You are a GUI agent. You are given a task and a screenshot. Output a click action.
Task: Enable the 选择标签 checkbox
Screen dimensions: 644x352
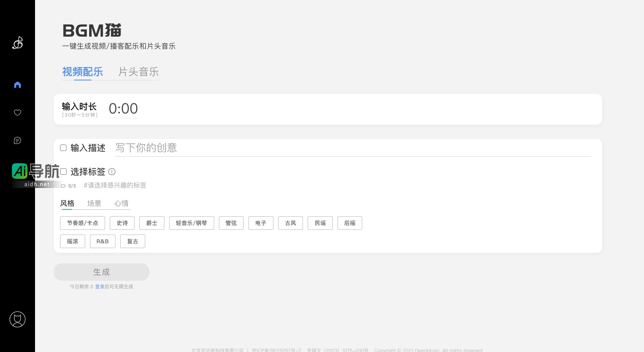point(63,172)
